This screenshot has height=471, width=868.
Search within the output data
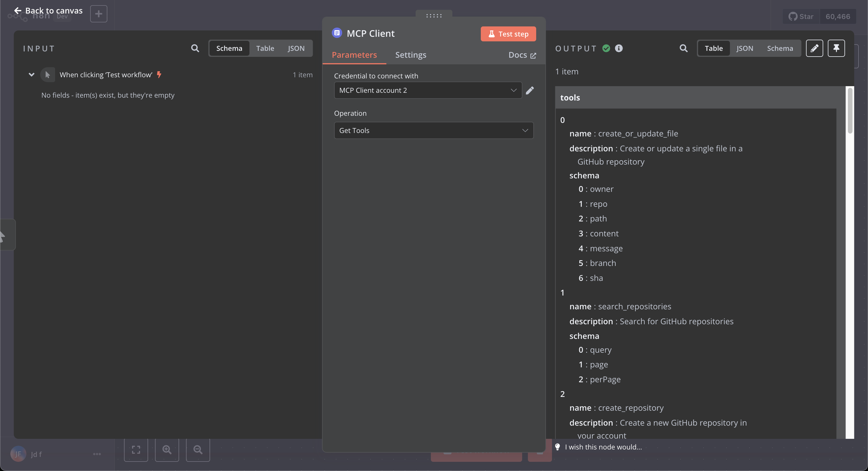click(x=683, y=48)
